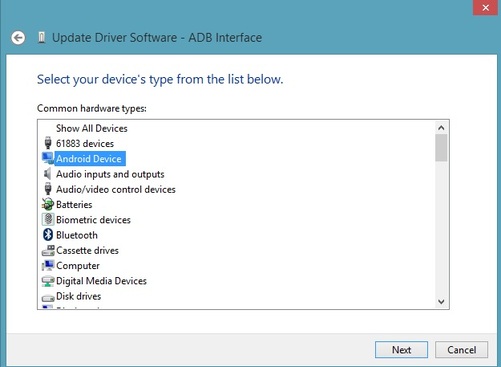Image resolution: width=501 pixels, height=367 pixels.
Task: Select Audio inputs and outputs
Action: 110,174
